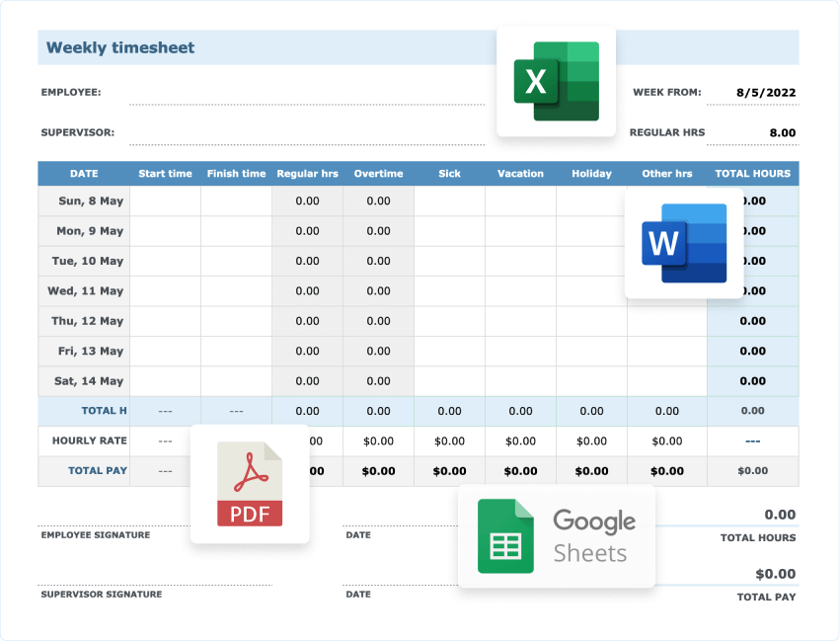This screenshot has width=840, height=642.
Task: Click the PDF file icon
Action: (249, 484)
